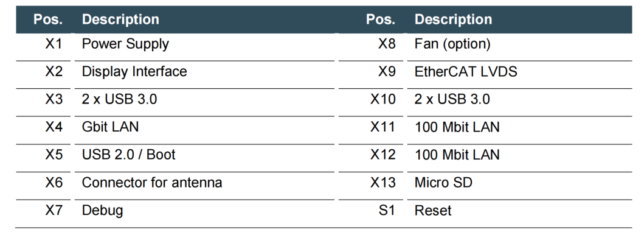The image size is (644, 232).
Task: Click the Micro SD entry
Action: (443, 182)
